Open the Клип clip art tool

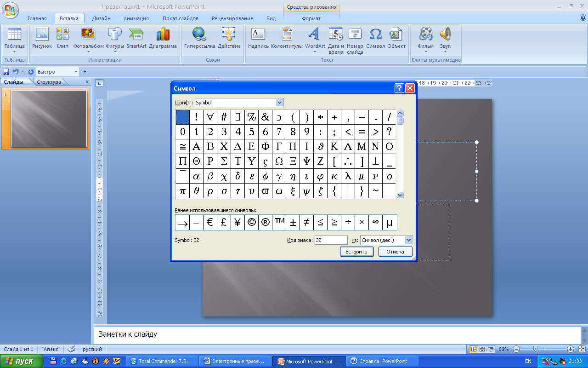pos(62,38)
